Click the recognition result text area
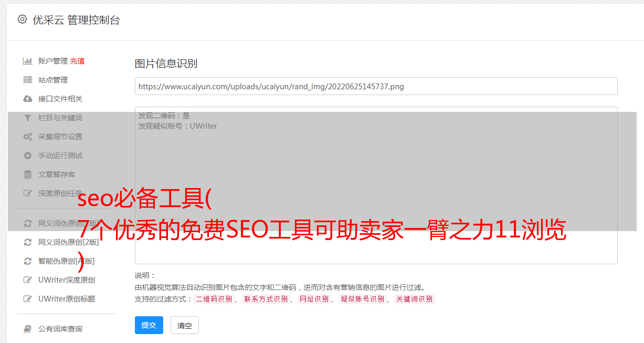 coord(376,185)
